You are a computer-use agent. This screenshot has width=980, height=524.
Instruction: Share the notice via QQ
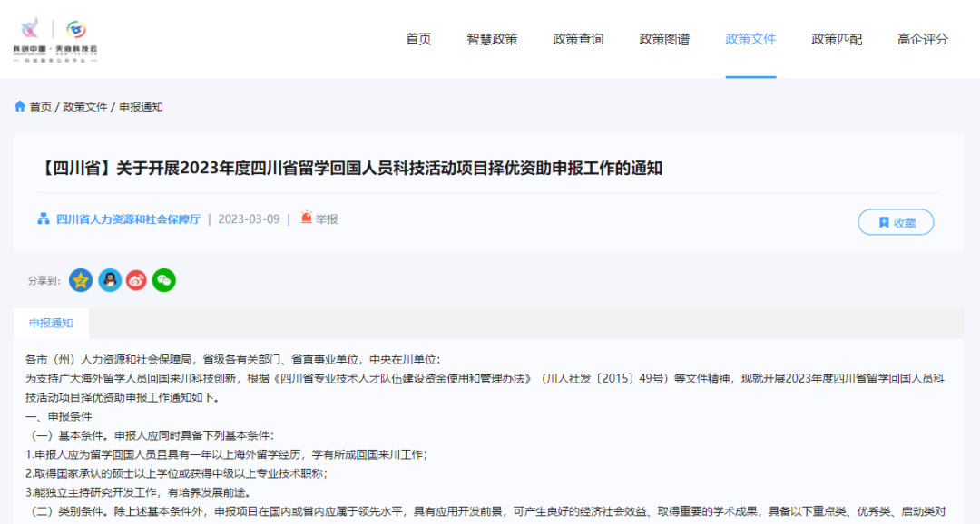coord(109,281)
